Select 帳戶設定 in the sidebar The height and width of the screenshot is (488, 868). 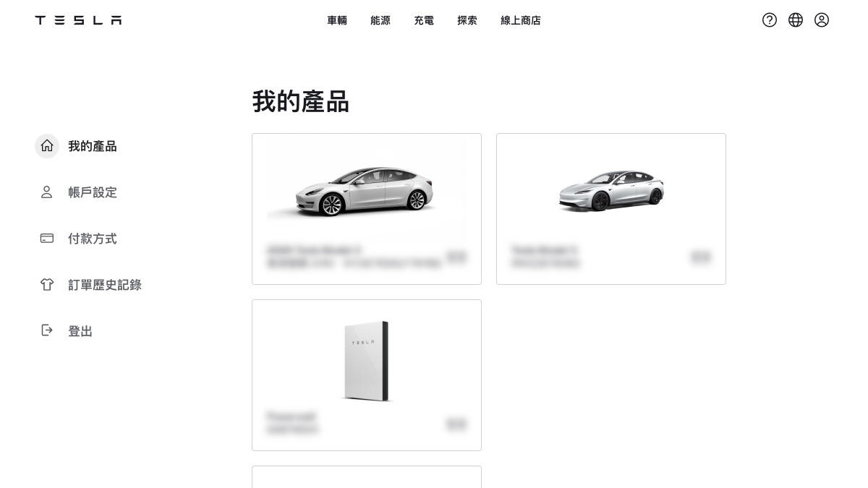pyautogui.click(x=93, y=192)
